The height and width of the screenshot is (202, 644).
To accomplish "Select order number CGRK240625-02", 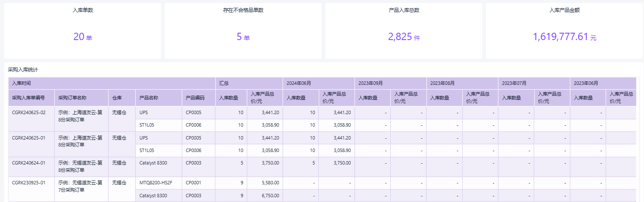I will [29, 112].
